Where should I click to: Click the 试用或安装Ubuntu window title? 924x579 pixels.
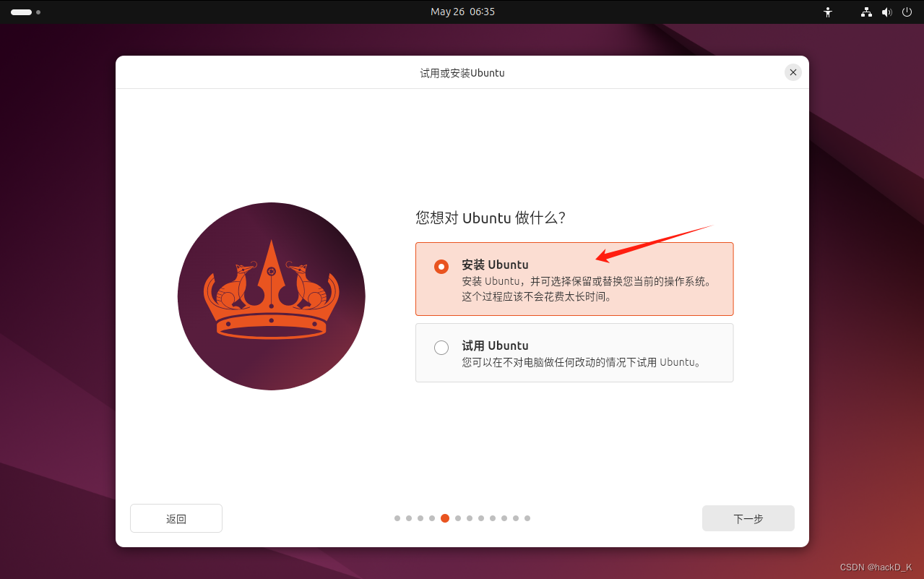pyautogui.click(x=462, y=73)
